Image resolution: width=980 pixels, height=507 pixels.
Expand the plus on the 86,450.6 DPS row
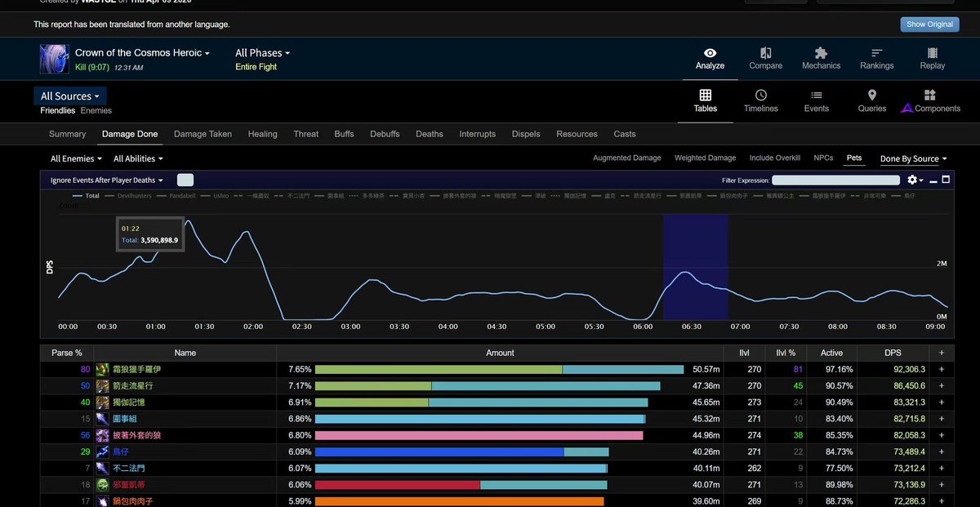[x=942, y=386]
